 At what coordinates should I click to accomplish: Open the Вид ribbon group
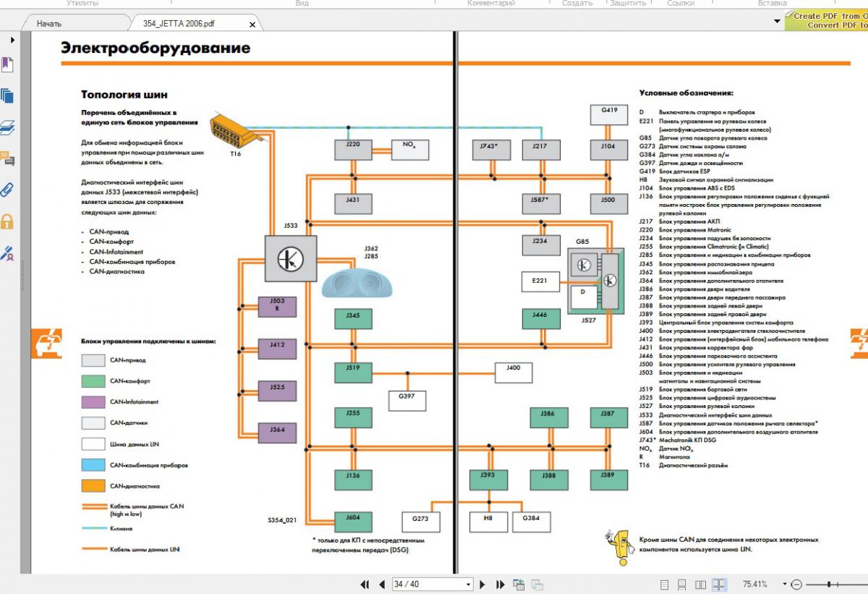coord(302,4)
